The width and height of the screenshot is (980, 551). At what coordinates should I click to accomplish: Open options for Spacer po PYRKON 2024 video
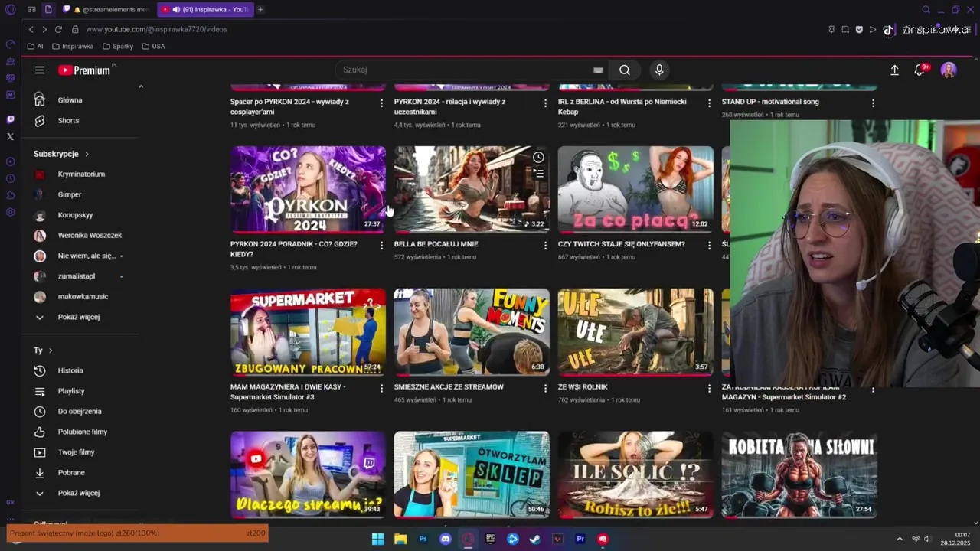coord(381,103)
